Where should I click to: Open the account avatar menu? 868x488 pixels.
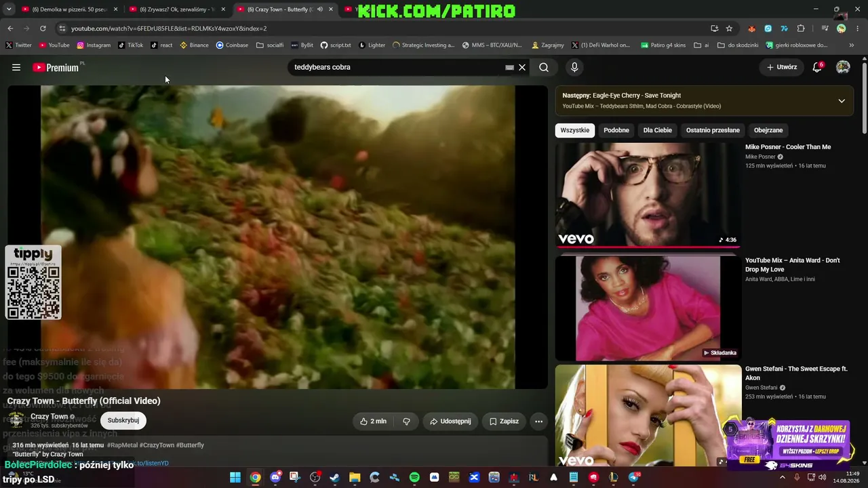pyautogui.click(x=843, y=67)
